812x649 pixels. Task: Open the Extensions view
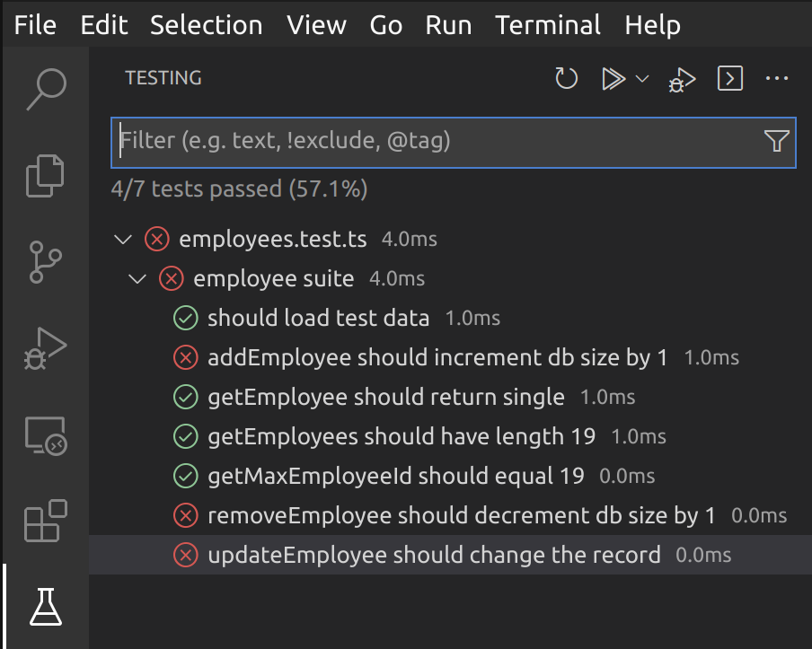(46, 521)
